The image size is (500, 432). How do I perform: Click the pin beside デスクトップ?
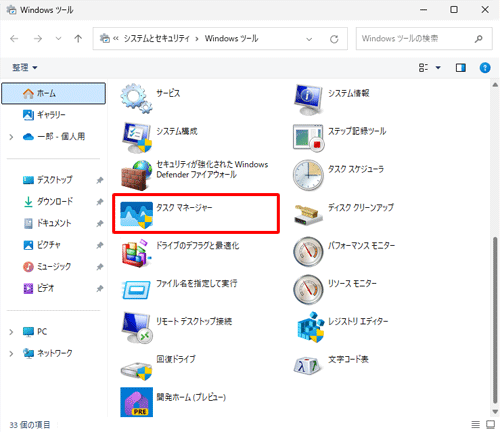tap(100, 180)
